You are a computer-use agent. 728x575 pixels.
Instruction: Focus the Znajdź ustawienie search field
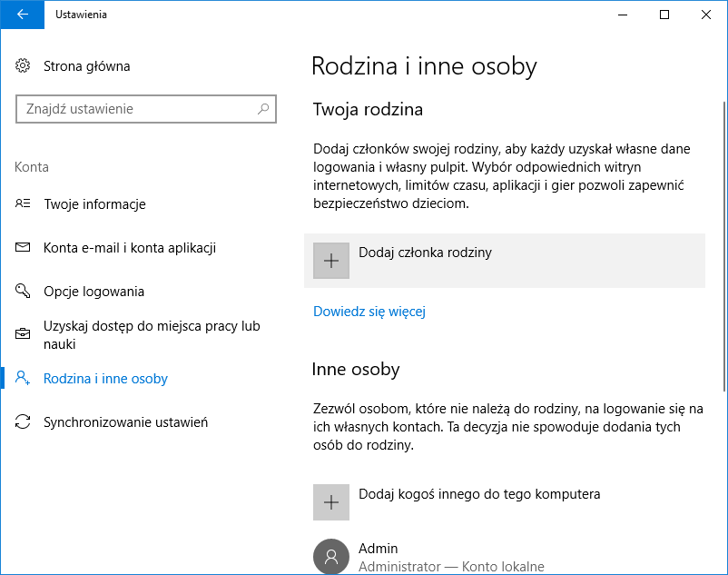click(x=136, y=109)
